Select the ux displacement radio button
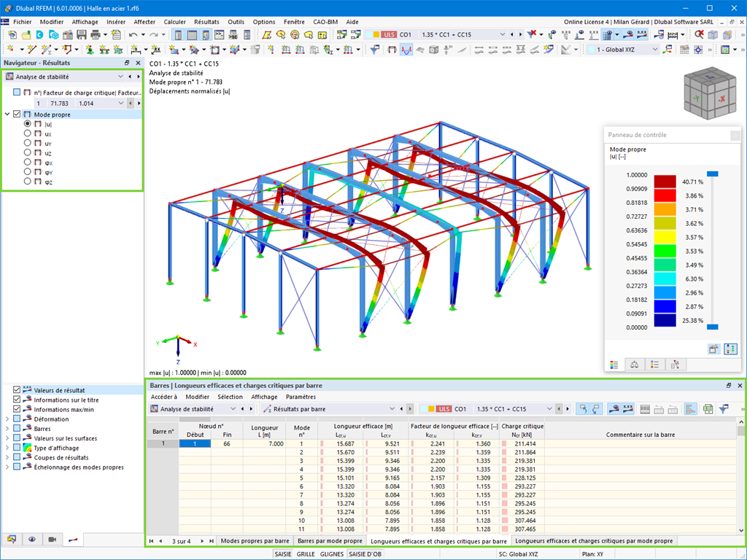747x560 pixels. pos(28,133)
